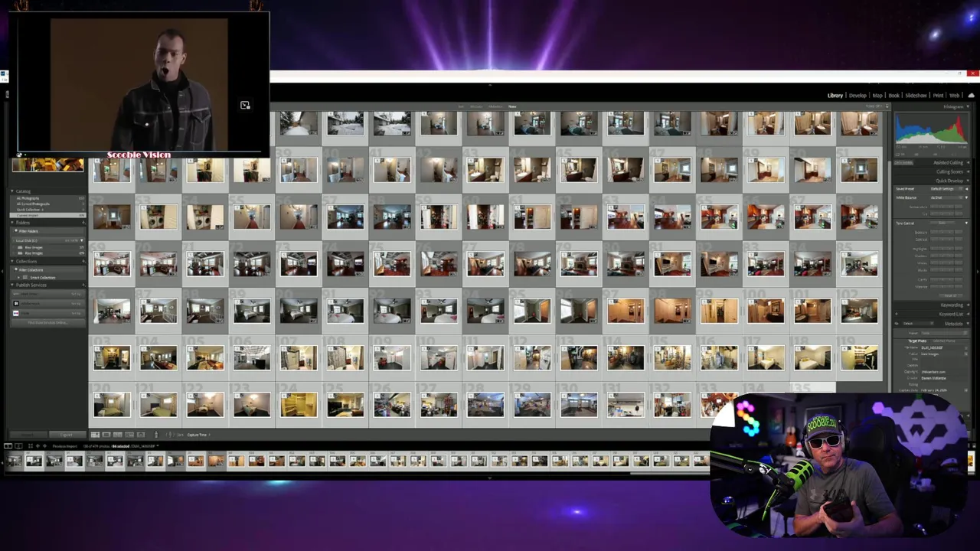Expand the Keywording panel
980x551 pixels.
[968, 305]
